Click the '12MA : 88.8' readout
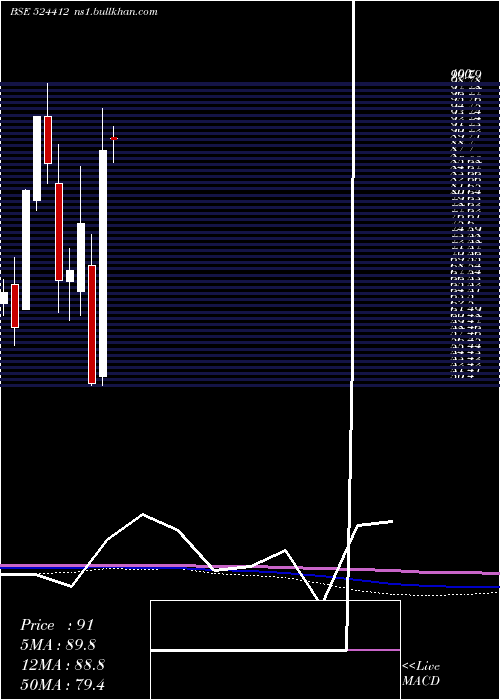The image size is (500, 700). click(63, 665)
